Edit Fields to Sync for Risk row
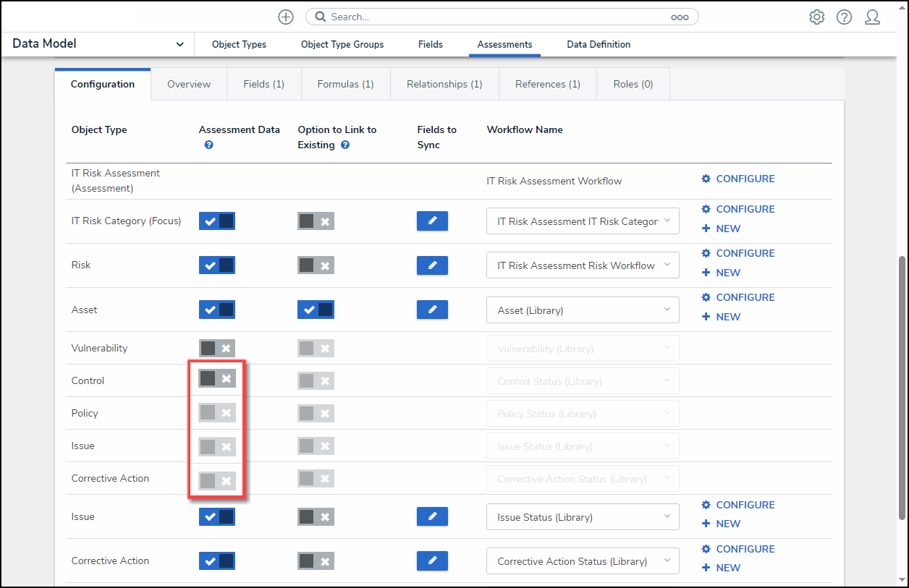The width and height of the screenshot is (909, 588). pos(432,265)
